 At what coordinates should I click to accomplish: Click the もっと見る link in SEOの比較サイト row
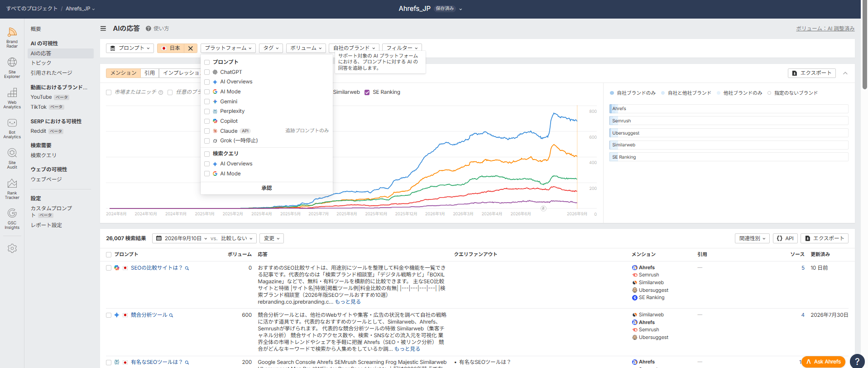348,302
